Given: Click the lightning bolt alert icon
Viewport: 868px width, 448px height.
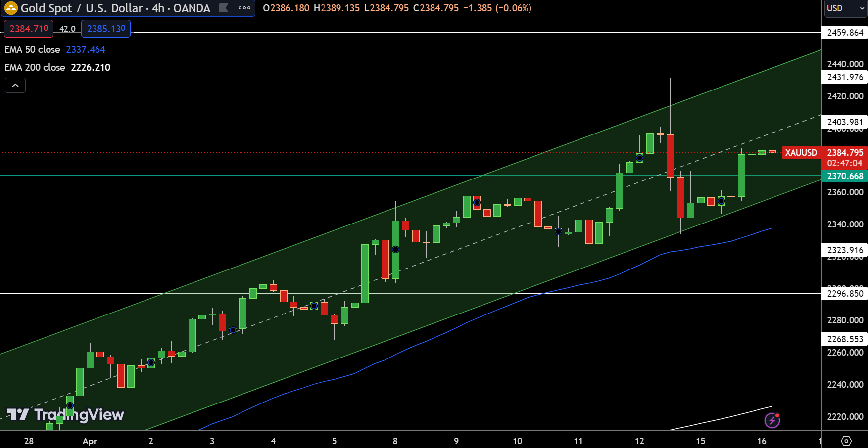Looking at the screenshot, I should (772, 420).
